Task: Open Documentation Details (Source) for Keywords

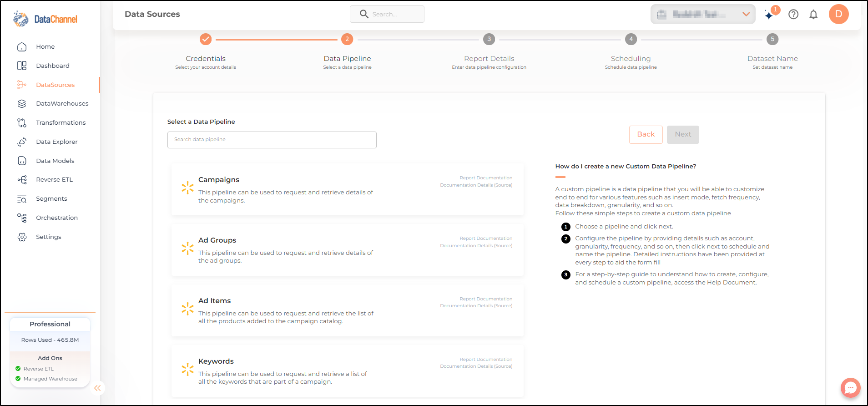Action: [x=476, y=366]
